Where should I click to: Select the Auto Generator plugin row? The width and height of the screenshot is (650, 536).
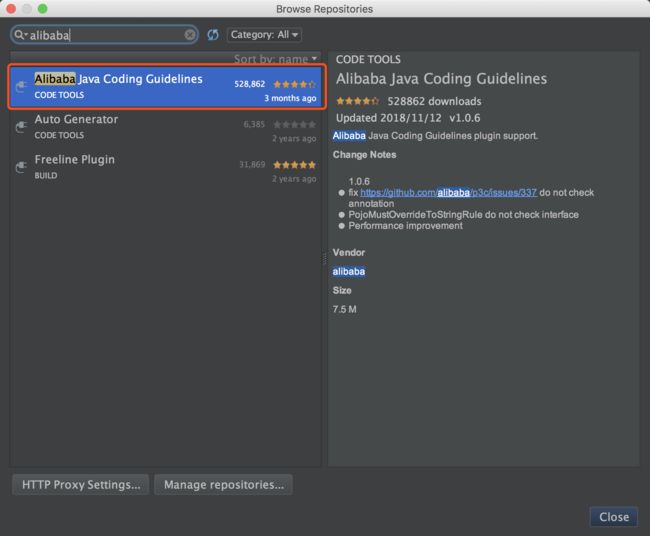[x=166, y=127]
